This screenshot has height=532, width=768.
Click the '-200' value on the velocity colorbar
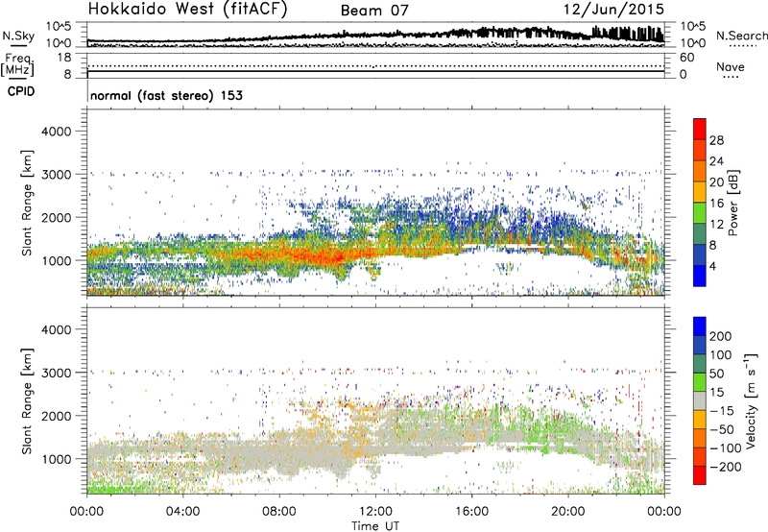[726, 467]
